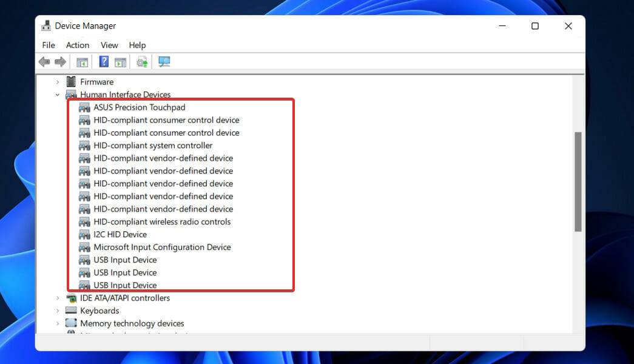Expand the Keyboards category
The width and height of the screenshot is (634, 364).
pyautogui.click(x=58, y=311)
